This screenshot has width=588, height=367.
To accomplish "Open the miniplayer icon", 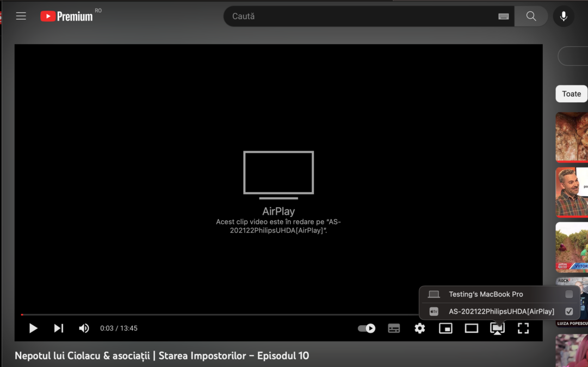I will point(445,328).
